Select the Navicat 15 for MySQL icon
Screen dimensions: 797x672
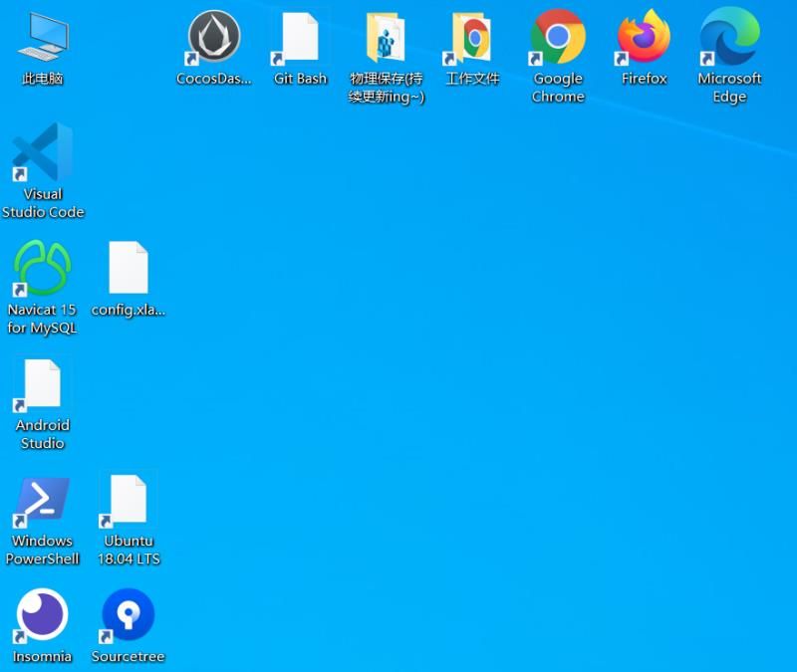tap(43, 268)
